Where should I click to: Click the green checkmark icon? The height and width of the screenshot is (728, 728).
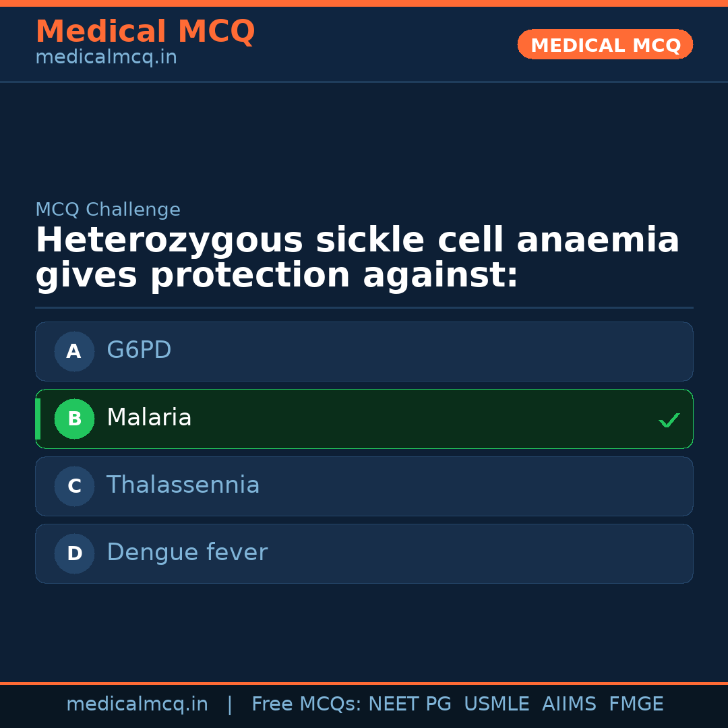[669, 420]
